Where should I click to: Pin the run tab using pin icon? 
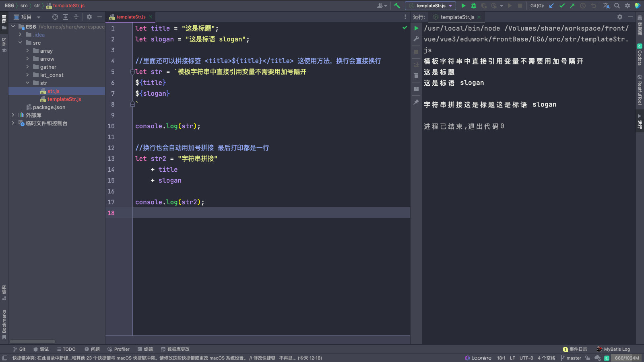[x=416, y=102]
